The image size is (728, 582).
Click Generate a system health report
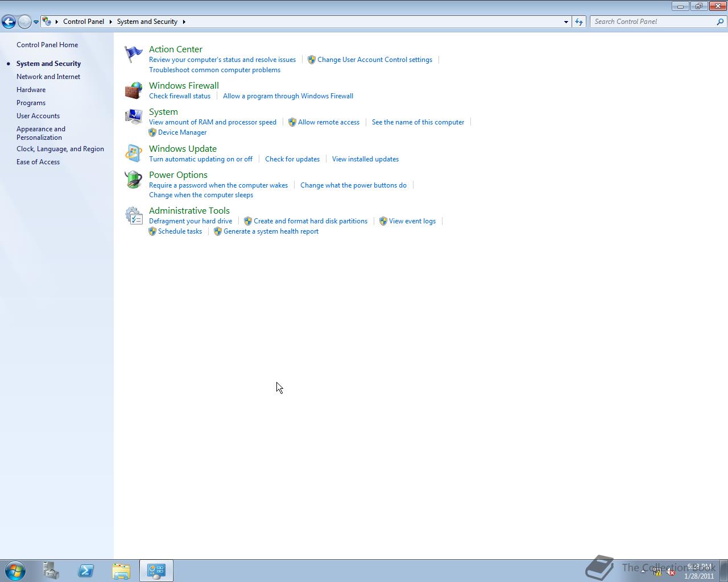tap(271, 231)
